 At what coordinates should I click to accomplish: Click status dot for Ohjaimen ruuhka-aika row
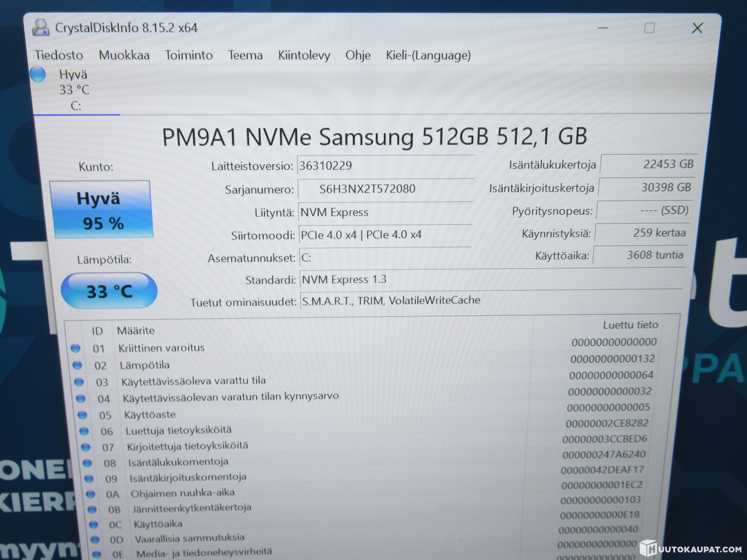pos(90,494)
